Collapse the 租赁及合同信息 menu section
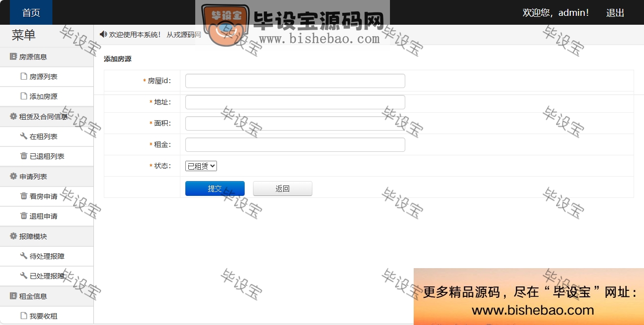 click(46, 117)
